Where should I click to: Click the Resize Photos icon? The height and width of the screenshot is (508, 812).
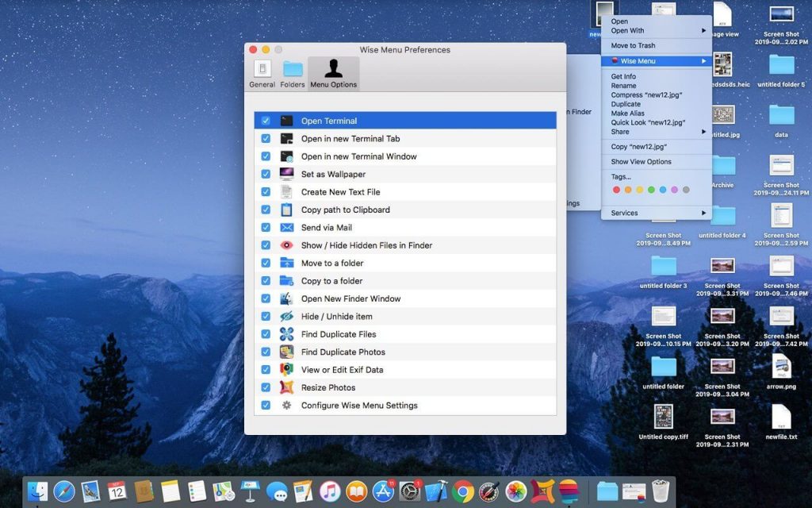(x=286, y=387)
